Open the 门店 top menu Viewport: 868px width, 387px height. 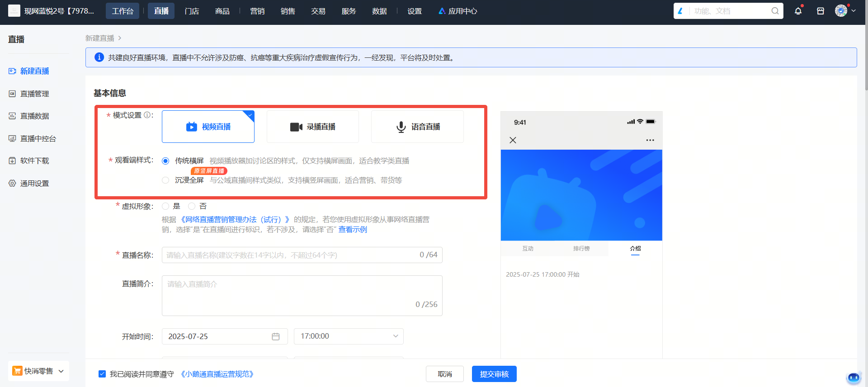click(x=192, y=11)
